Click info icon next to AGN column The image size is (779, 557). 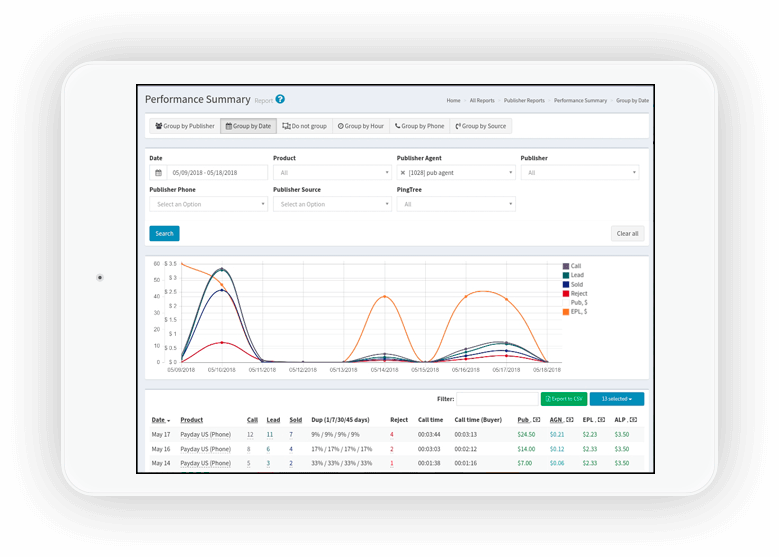[568, 420]
